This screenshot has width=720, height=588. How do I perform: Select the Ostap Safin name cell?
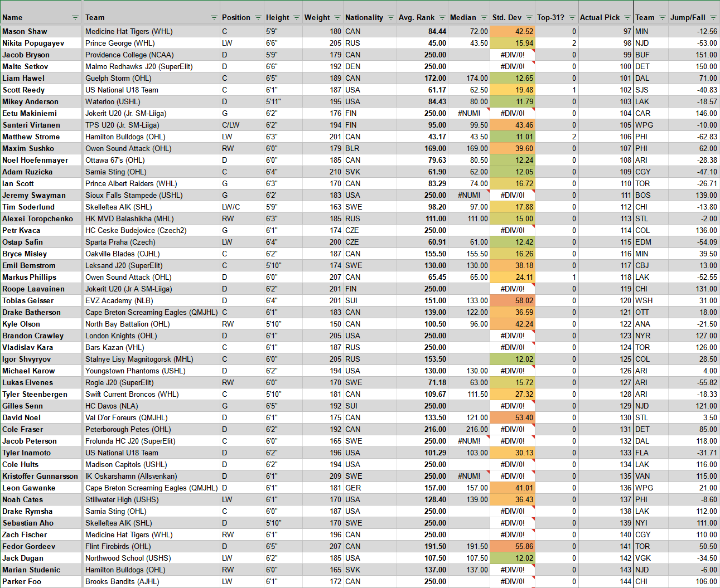pyautogui.click(x=41, y=242)
